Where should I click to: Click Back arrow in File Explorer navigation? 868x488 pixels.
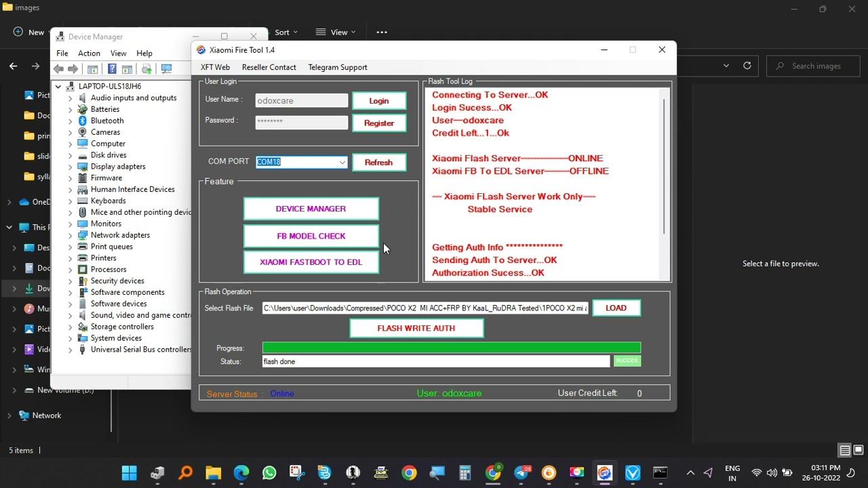pyautogui.click(x=13, y=66)
